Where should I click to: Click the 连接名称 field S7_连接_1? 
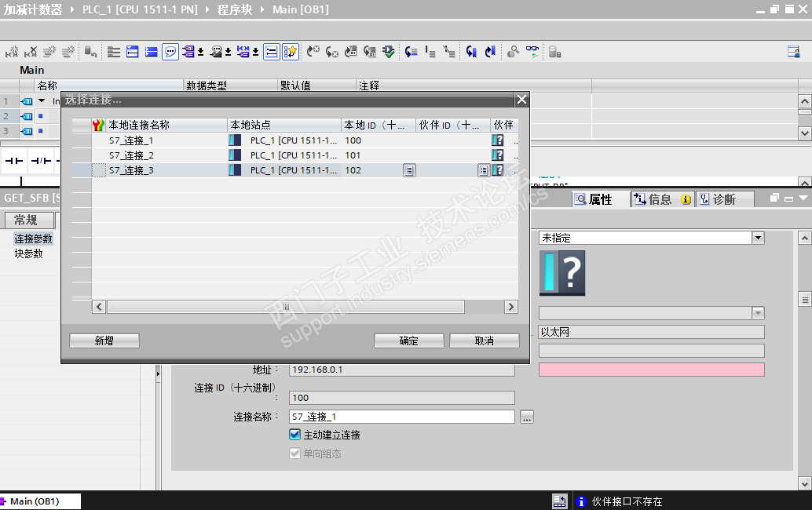402,417
